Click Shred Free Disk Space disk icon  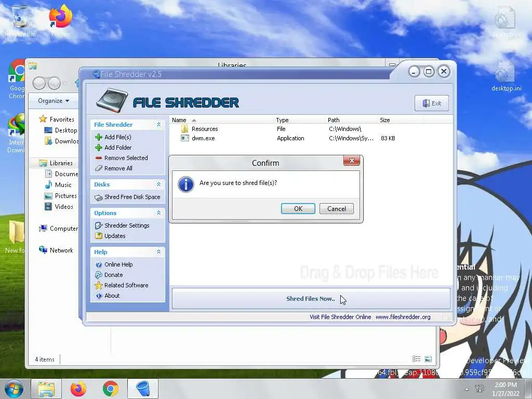click(99, 197)
